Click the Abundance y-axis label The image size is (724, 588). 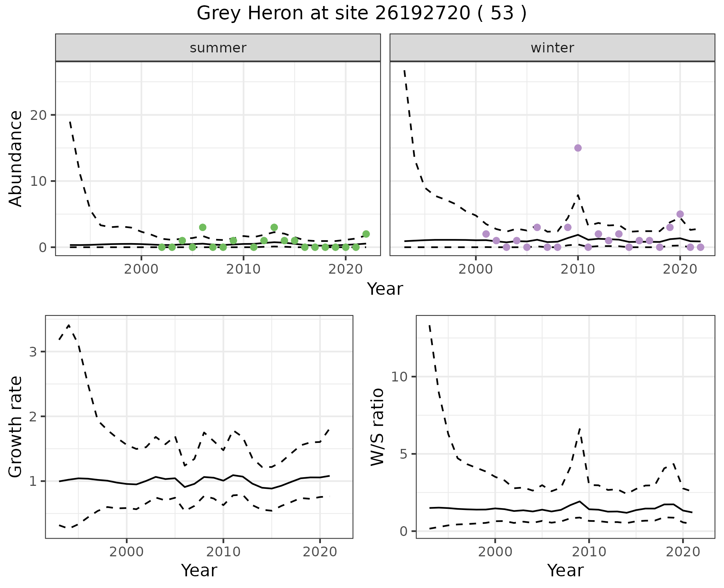click(x=16, y=158)
